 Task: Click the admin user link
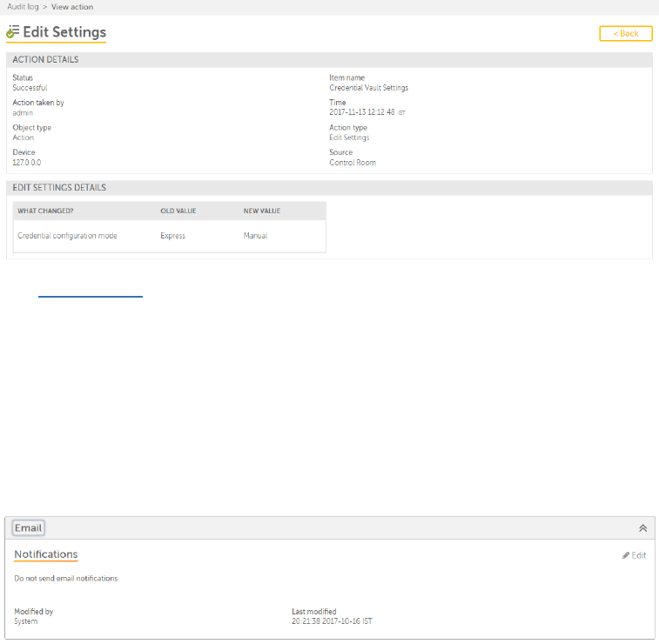click(23, 112)
